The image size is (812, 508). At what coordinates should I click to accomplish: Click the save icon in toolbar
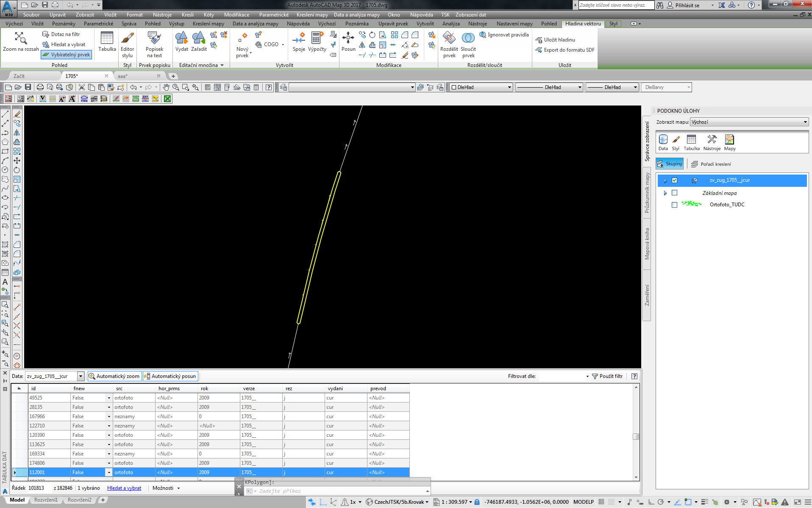28,87
